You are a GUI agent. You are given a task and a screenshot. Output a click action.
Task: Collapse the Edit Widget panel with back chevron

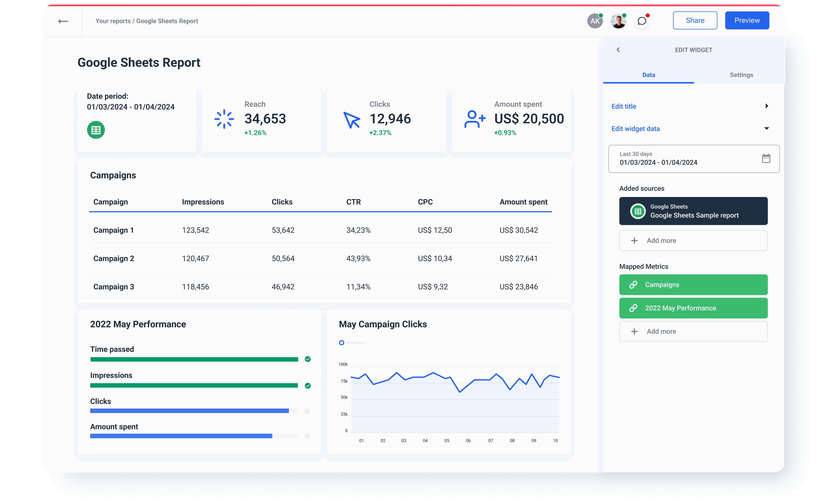tap(618, 49)
